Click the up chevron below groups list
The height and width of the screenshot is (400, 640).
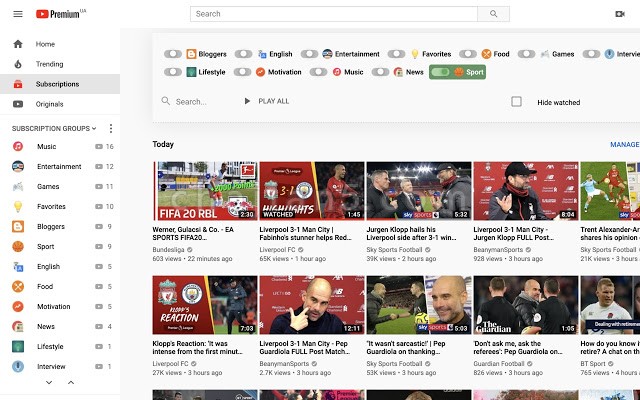71,382
